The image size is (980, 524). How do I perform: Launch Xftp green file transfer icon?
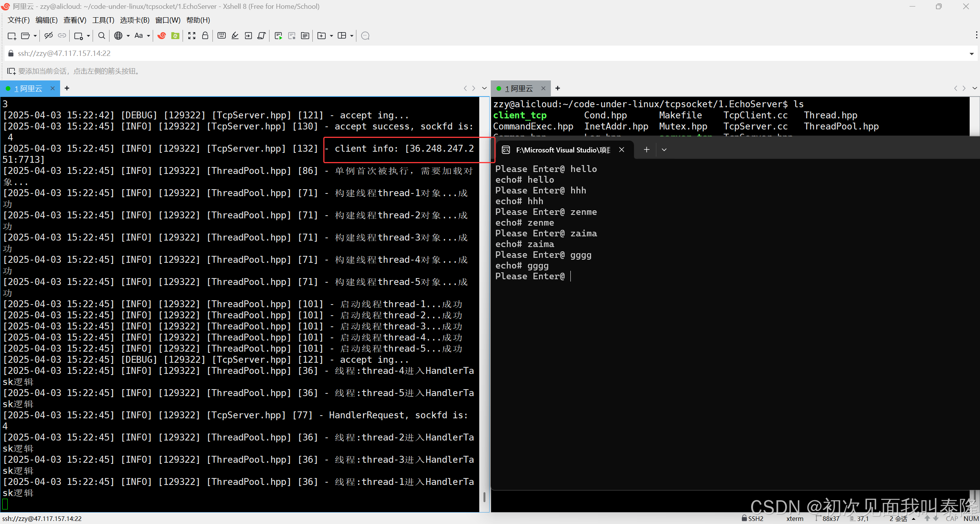pos(175,36)
